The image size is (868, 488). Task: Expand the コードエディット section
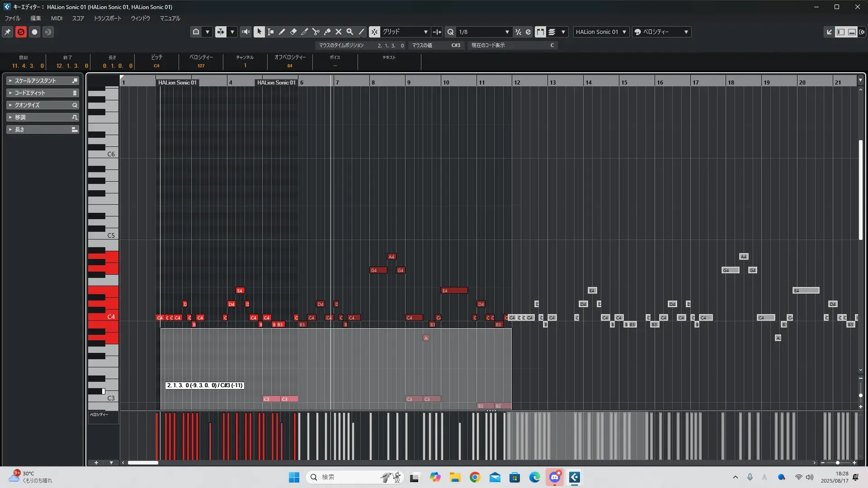tap(42, 93)
